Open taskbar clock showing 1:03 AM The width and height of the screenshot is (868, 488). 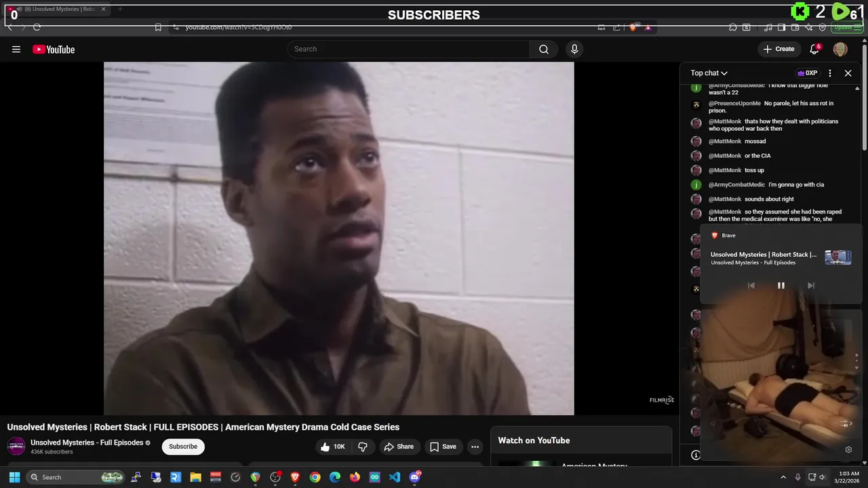pos(848,477)
